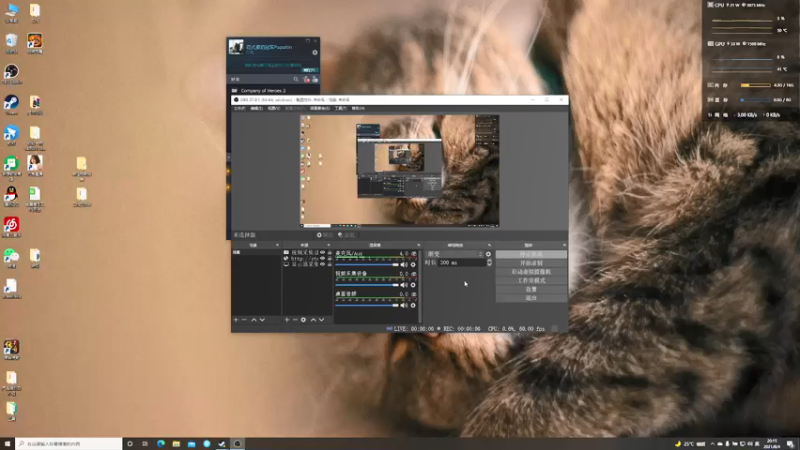
Task: Open the 编辑(E) menu in OBS
Action: click(257, 109)
